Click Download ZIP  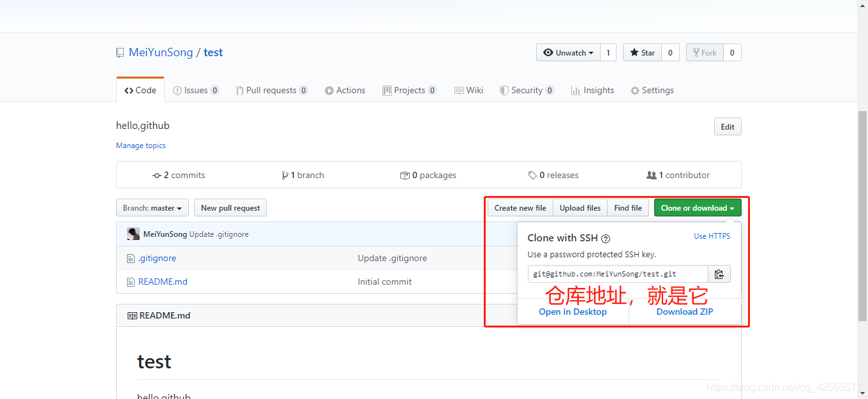(685, 312)
